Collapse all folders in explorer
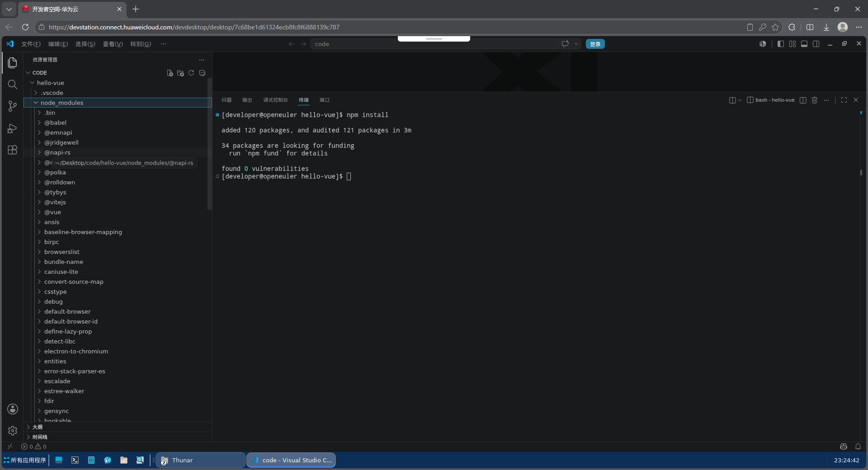The width and height of the screenshot is (868, 470). click(x=202, y=73)
